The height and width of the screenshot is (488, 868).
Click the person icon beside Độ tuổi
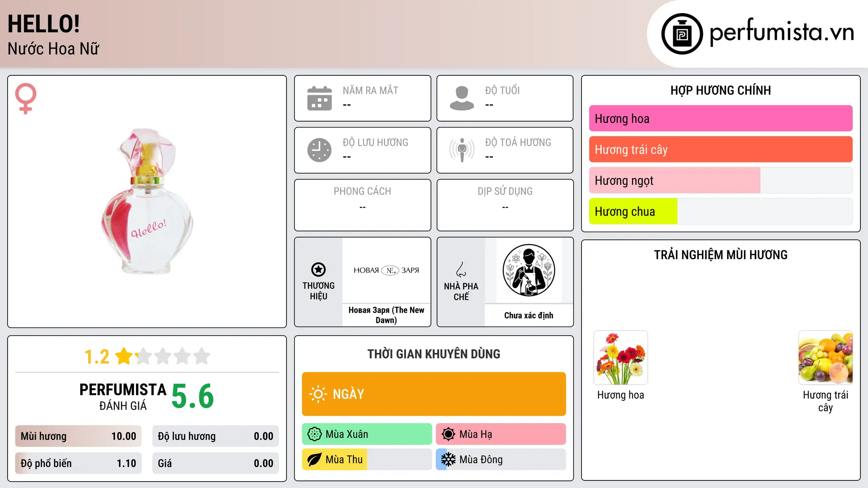[x=462, y=98]
